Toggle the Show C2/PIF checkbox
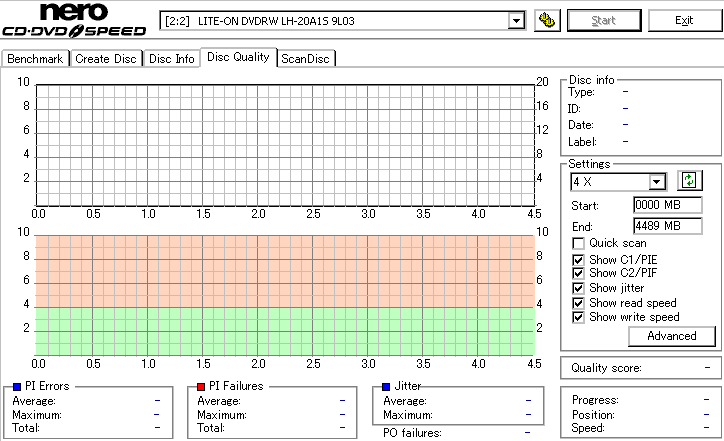724x441 pixels. click(578, 273)
